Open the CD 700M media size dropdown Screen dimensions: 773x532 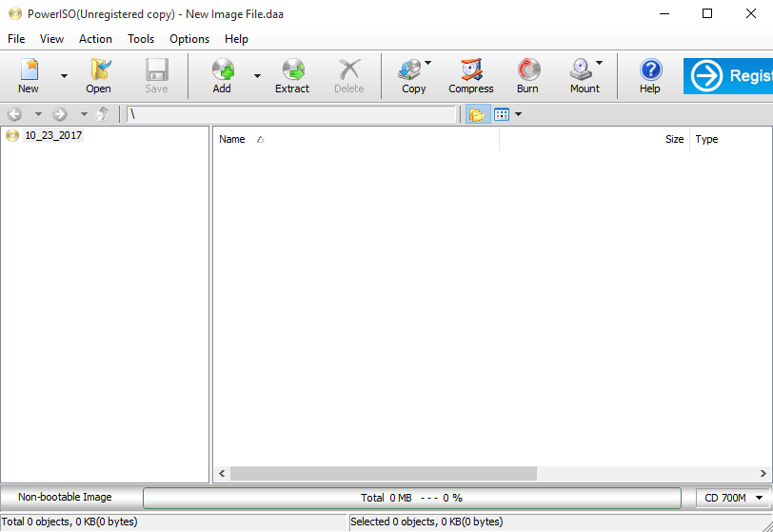click(733, 498)
